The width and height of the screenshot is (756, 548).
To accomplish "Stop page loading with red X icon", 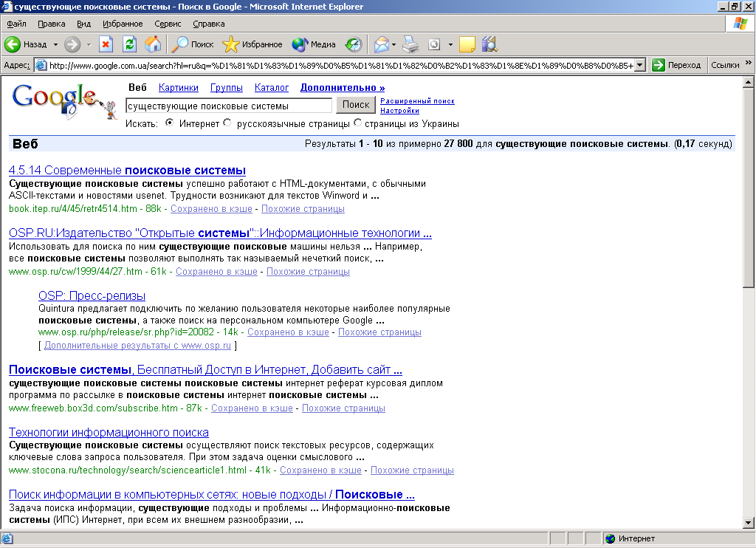I will [x=106, y=44].
